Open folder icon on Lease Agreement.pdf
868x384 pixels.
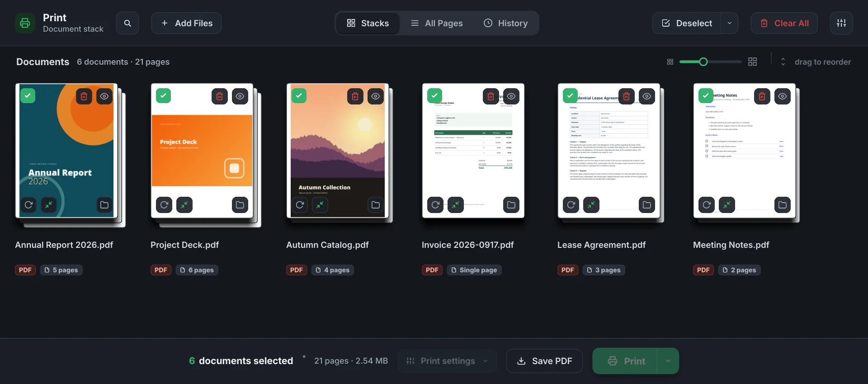pos(647,205)
